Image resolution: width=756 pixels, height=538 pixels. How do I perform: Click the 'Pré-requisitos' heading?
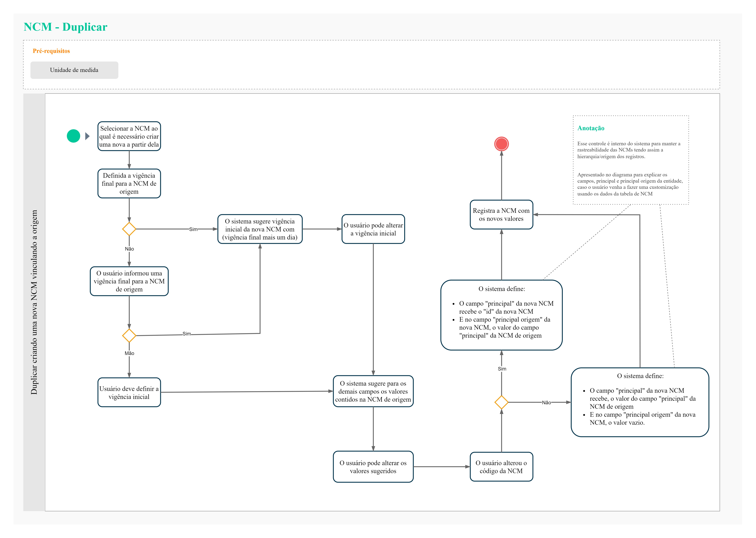pyautogui.click(x=51, y=51)
